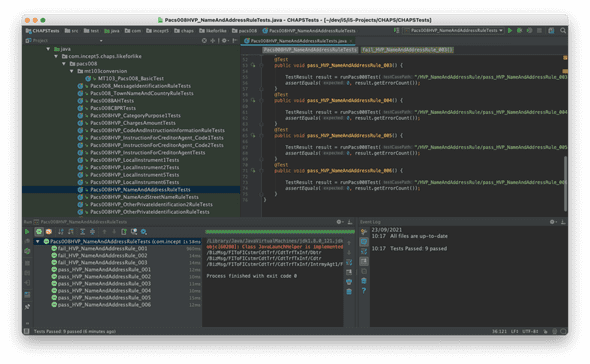Click CHAPSTests breadcrumb in navigation bar
Screen dimensions: 590x364
43,31
